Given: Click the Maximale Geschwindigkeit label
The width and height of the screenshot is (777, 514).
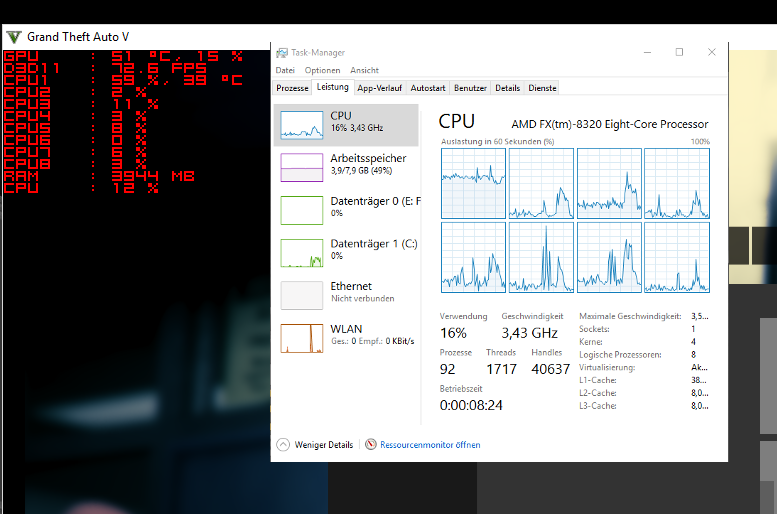Looking at the screenshot, I should [630, 316].
